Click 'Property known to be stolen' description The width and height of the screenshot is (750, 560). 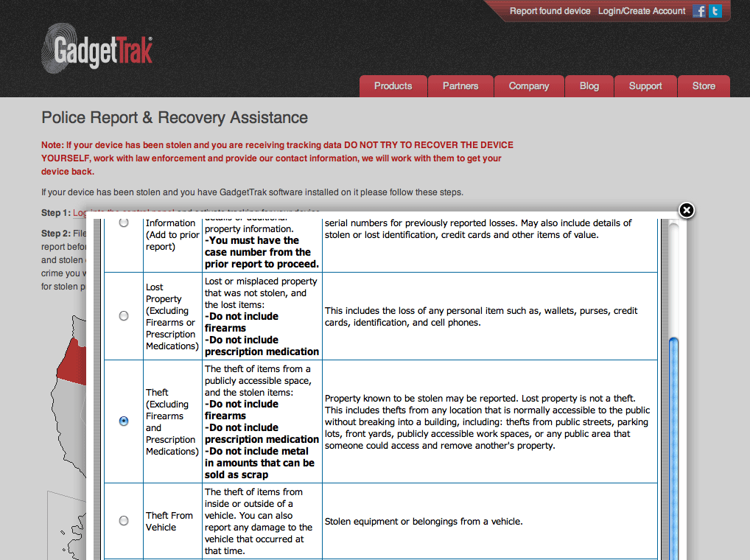[x=488, y=421]
